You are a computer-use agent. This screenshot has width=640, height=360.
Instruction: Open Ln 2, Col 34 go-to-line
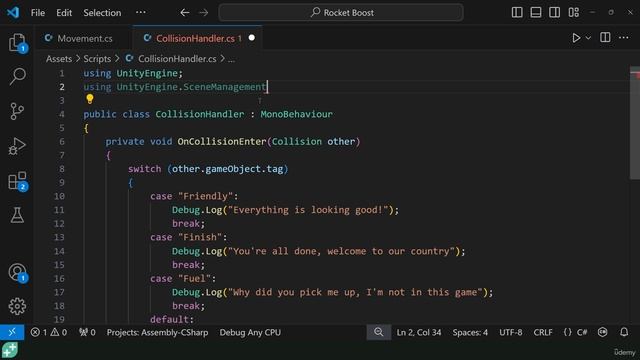[x=419, y=332]
